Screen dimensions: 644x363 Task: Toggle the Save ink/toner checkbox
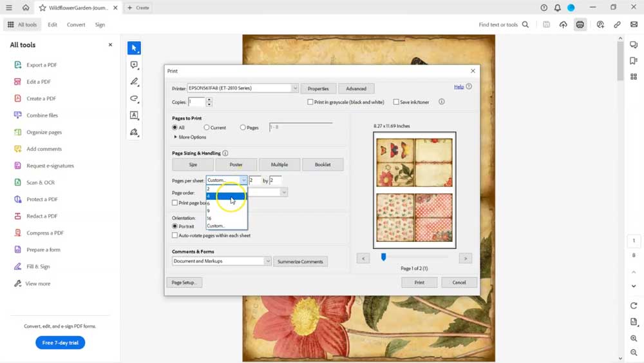396,102
